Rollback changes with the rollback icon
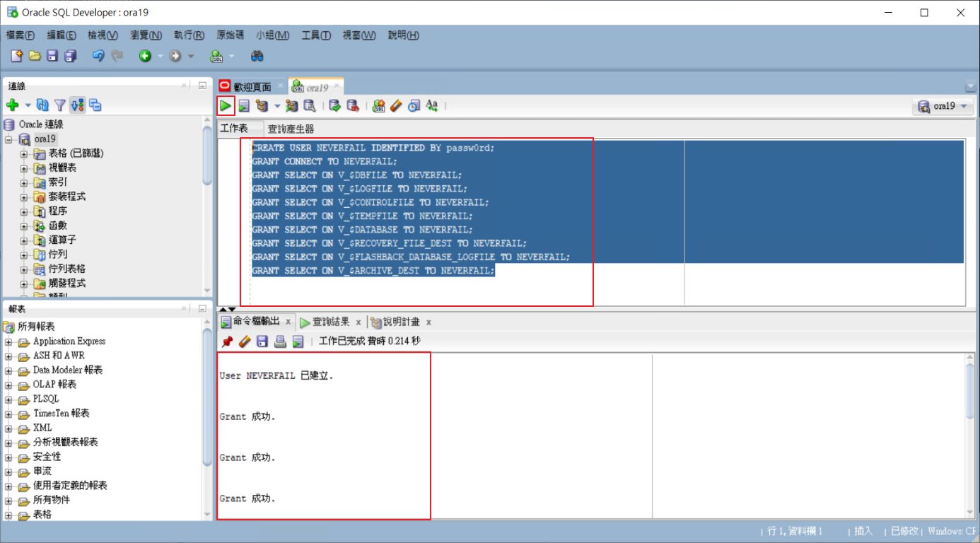980x543 pixels. 353,106
